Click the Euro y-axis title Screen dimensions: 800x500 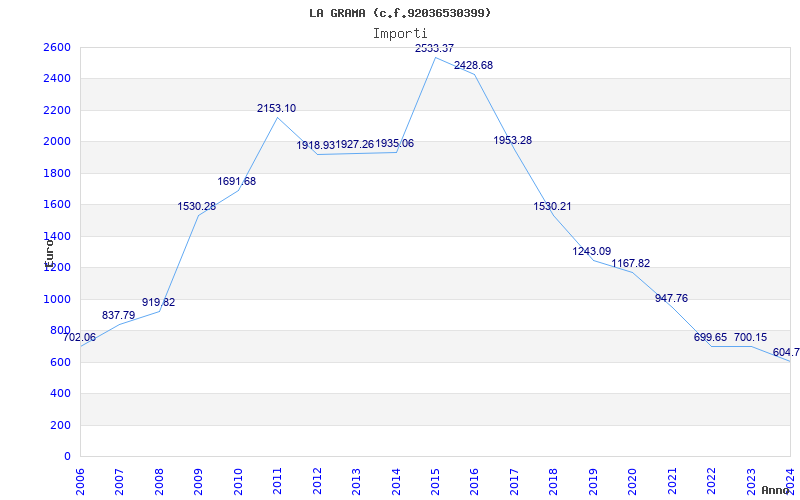click(49, 254)
